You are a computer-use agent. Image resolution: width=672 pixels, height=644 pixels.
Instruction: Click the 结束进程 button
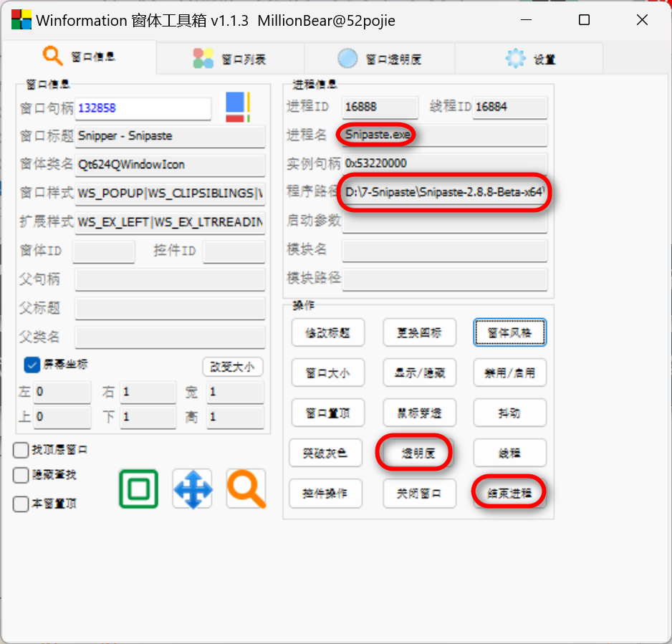click(x=509, y=494)
